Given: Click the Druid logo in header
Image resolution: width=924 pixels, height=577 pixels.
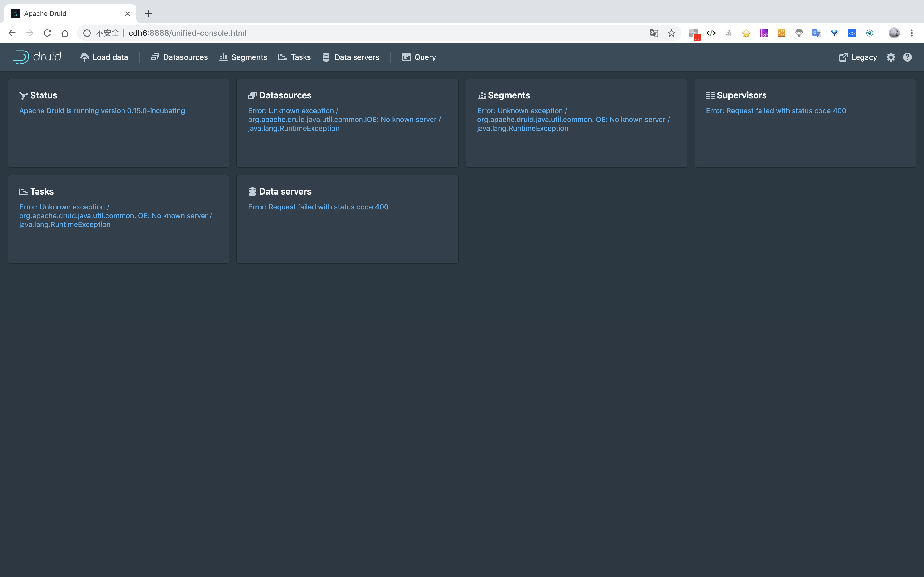Looking at the screenshot, I should (35, 57).
